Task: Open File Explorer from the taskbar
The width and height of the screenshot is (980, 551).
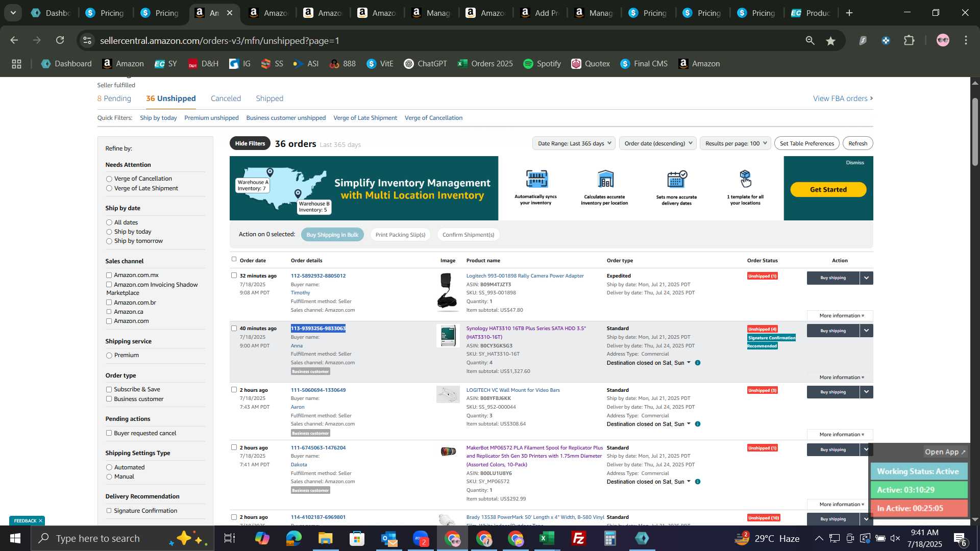Action: [x=325, y=538]
